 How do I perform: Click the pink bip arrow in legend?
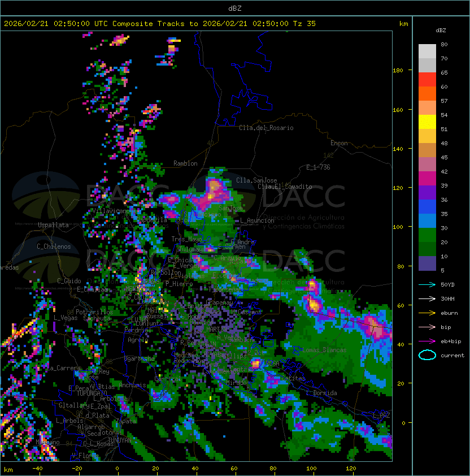pyautogui.click(x=427, y=327)
